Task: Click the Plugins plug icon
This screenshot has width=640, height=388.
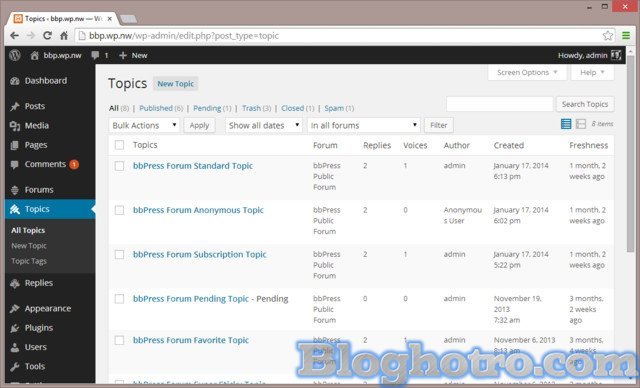Action: pyautogui.click(x=15, y=328)
